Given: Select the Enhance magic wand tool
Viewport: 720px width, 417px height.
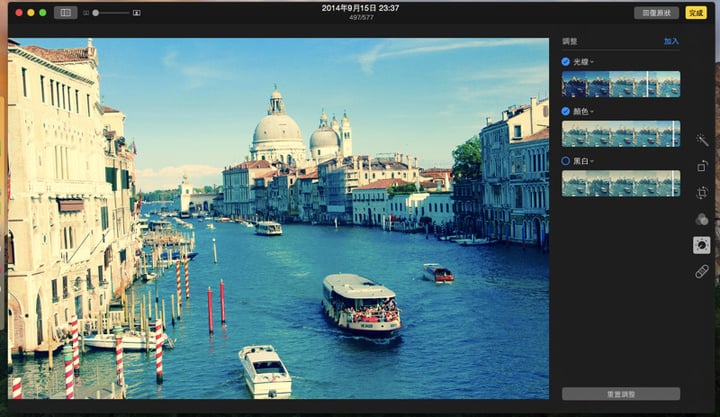Looking at the screenshot, I should click(x=701, y=140).
